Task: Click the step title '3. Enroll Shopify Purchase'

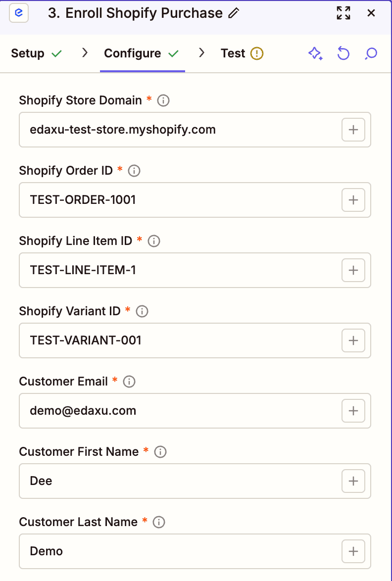Action: coord(135,13)
